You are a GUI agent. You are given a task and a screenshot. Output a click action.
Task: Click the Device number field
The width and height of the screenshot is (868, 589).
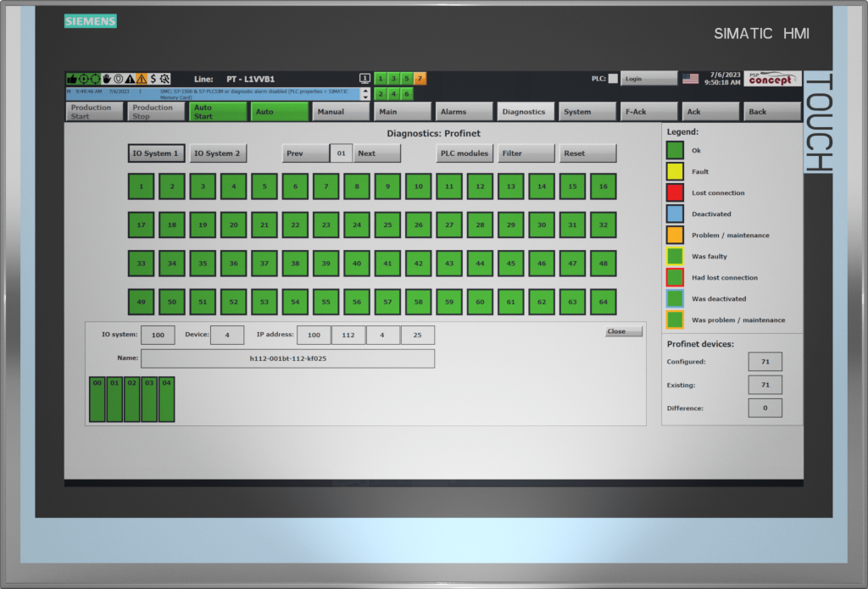coord(227,335)
